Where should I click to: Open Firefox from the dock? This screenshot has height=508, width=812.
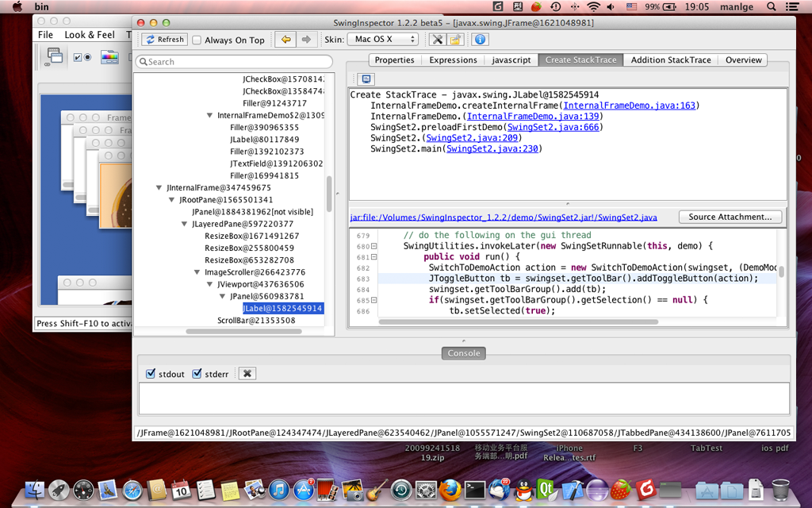coord(450,491)
